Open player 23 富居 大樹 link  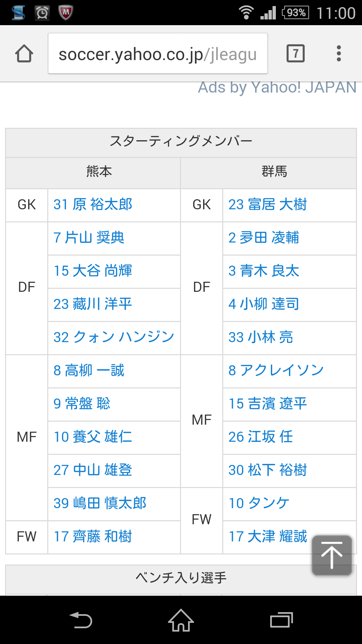267,204
